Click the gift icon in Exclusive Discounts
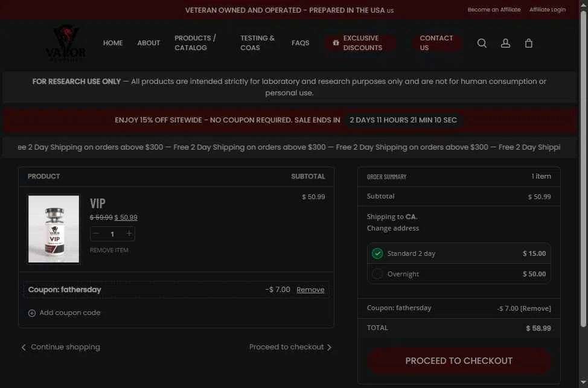This screenshot has width=588, height=388. (x=336, y=43)
